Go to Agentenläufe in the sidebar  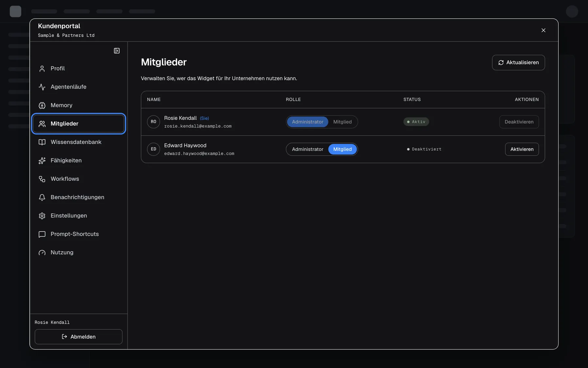(78, 87)
